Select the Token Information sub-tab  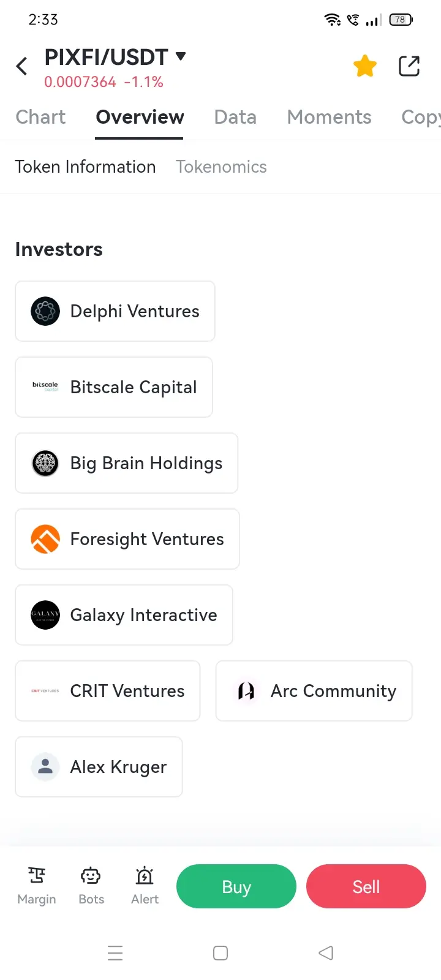tap(85, 167)
